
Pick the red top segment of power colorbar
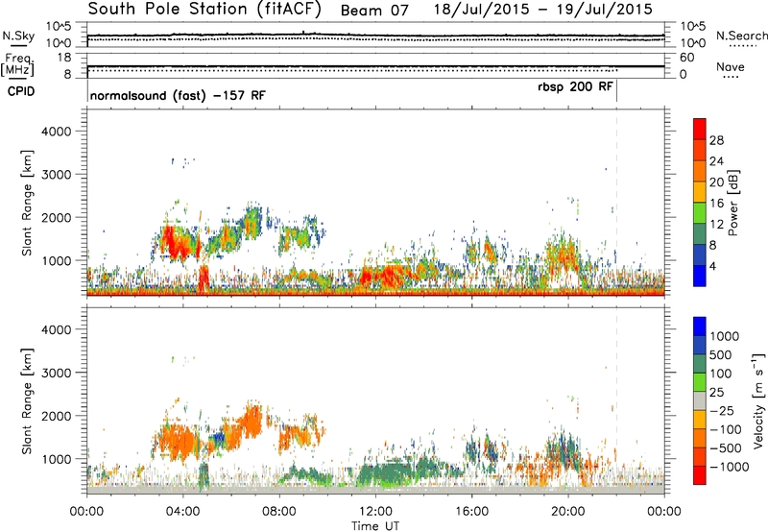coord(700,130)
